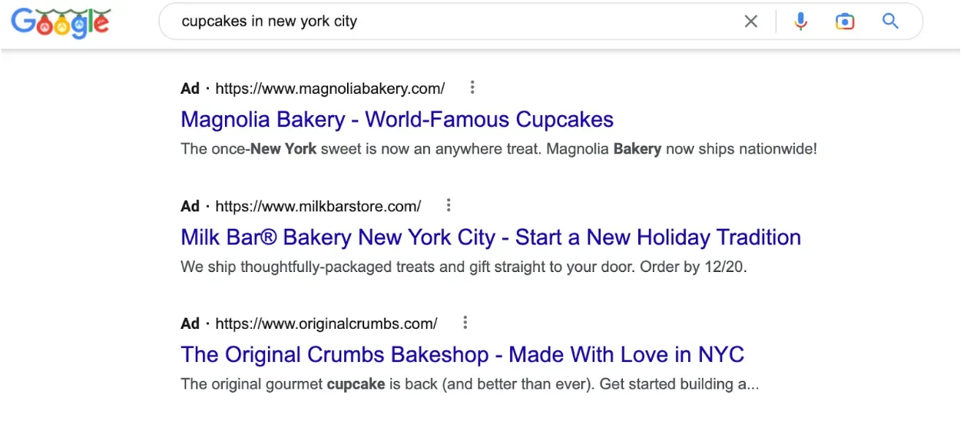Click the https://www.originalcrumbs.com/ URL text
The width and height of the screenshot is (980, 421).
click(326, 323)
